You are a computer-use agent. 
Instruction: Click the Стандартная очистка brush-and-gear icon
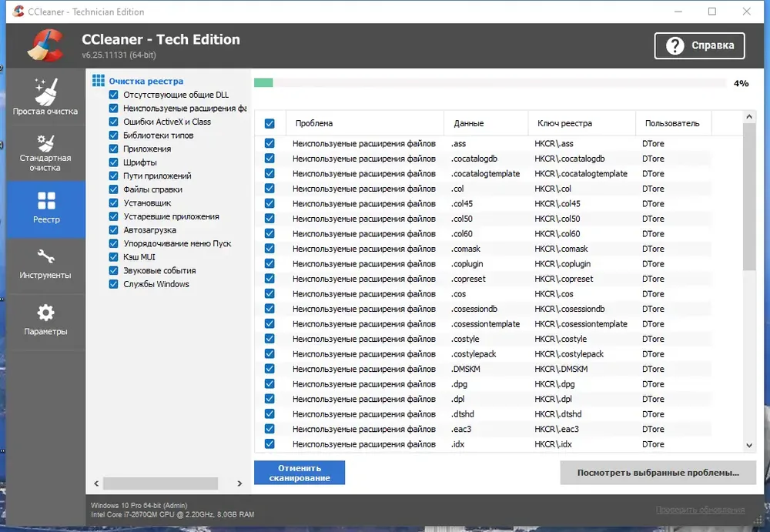pos(45,143)
